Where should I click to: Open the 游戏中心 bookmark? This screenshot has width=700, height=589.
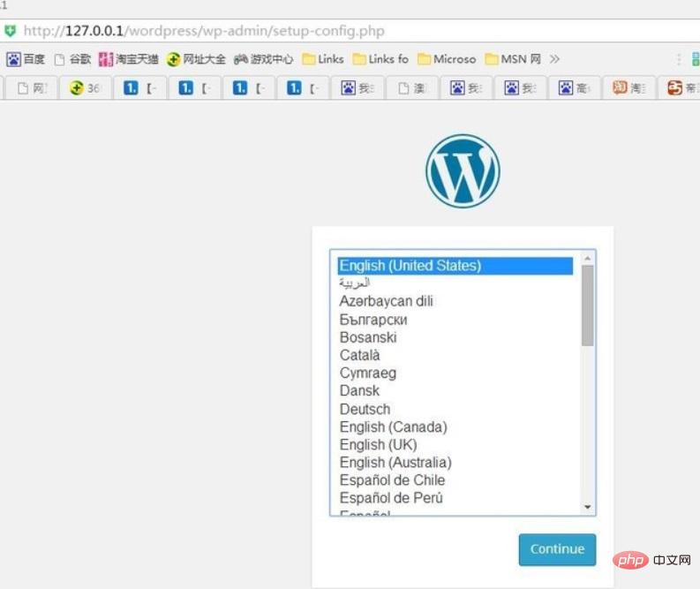(x=263, y=59)
